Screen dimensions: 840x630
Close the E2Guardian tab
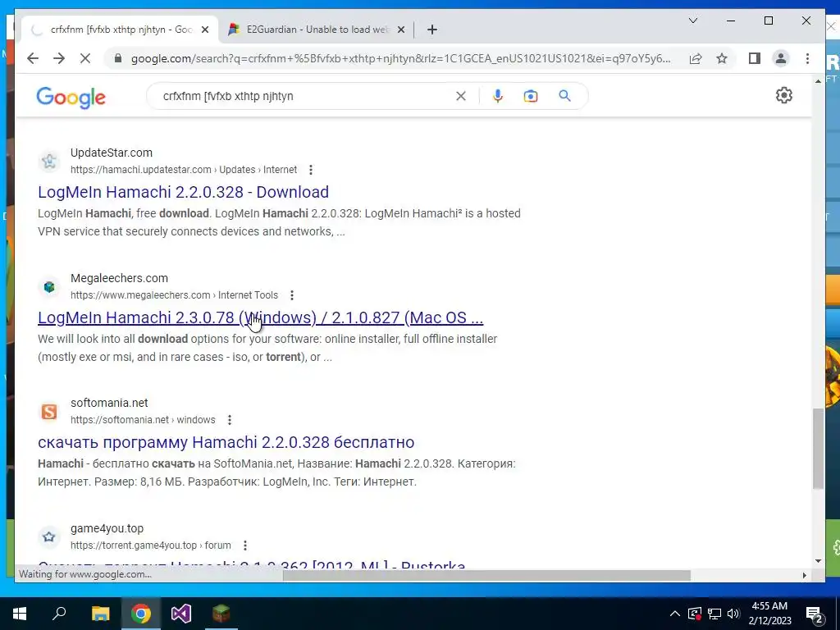400,30
